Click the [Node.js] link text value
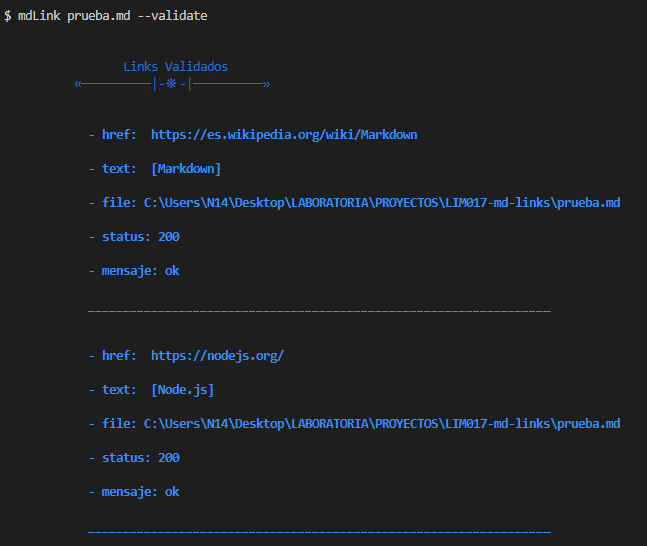Image resolution: width=647 pixels, height=546 pixels. click(x=182, y=389)
